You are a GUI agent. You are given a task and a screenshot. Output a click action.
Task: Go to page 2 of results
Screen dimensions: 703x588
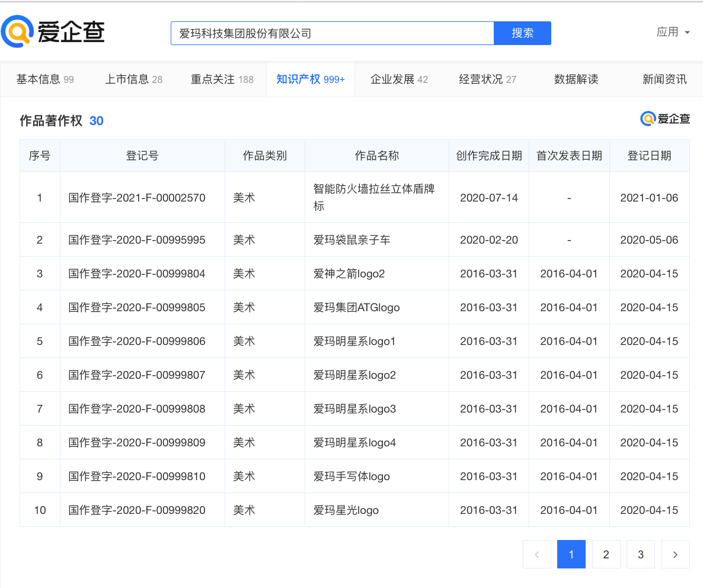tap(606, 554)
